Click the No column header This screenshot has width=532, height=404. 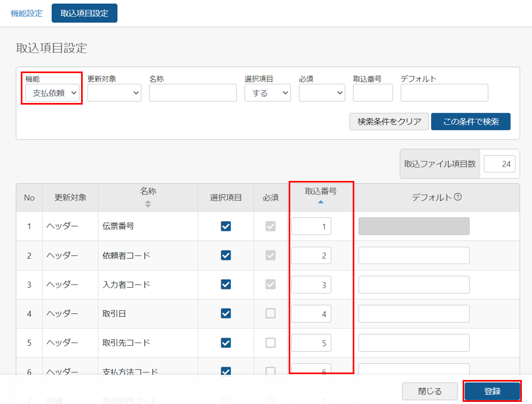click(x=29, y=198)
